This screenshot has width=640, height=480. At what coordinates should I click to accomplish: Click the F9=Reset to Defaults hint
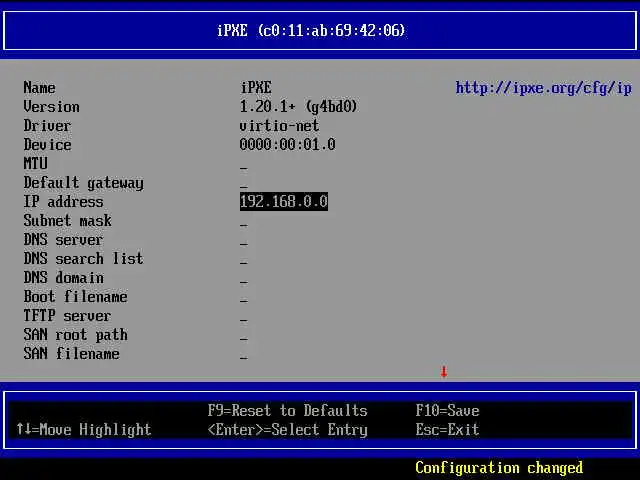point(288,411)
